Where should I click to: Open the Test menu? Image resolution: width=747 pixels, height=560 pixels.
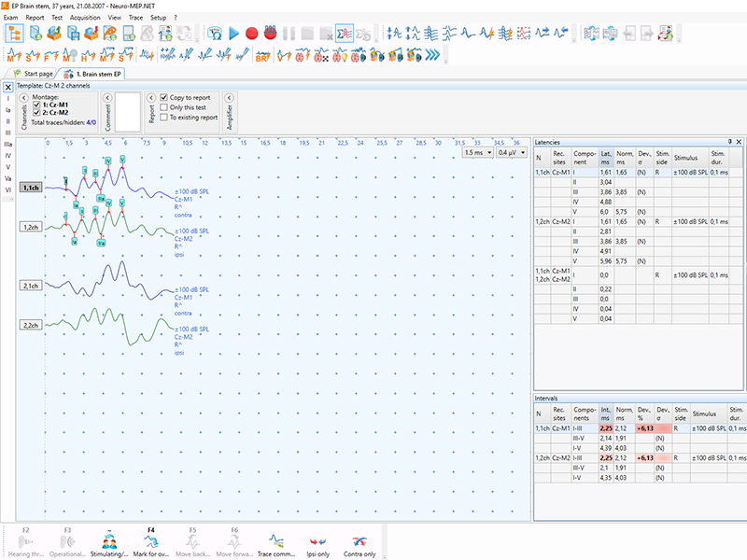(57, 18)
